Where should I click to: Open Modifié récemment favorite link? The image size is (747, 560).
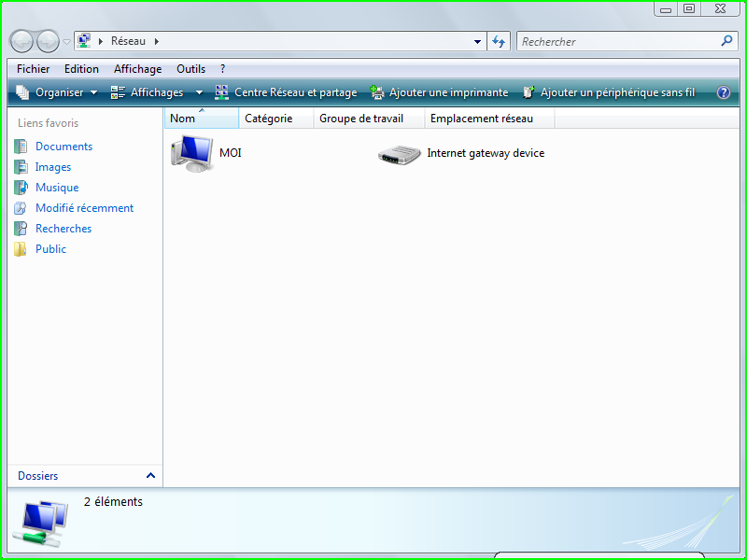(x=84, y=207)
